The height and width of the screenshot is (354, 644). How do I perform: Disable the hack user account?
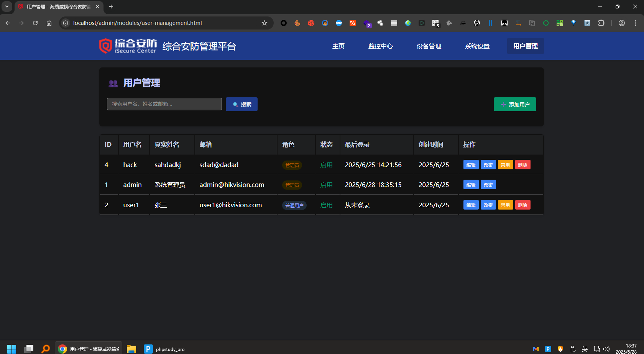[505, 165]
